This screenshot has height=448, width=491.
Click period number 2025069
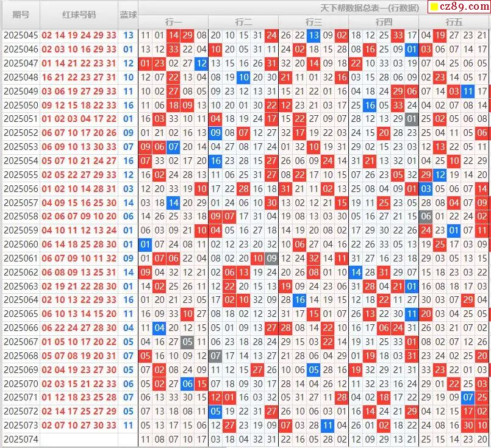pos(21,370)
